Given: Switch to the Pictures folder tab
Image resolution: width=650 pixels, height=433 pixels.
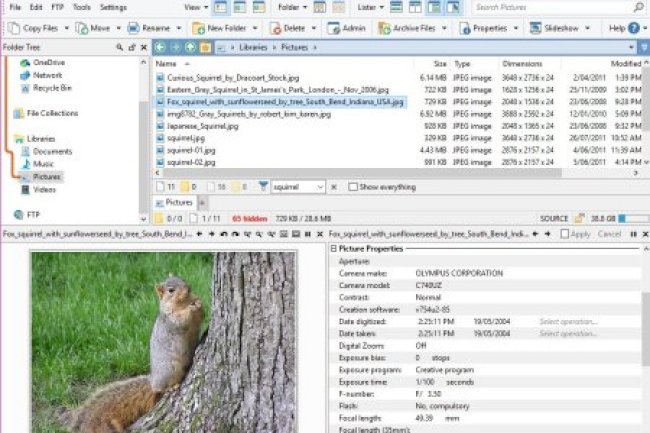Looking at the screenshot, I should coord(175,202).
